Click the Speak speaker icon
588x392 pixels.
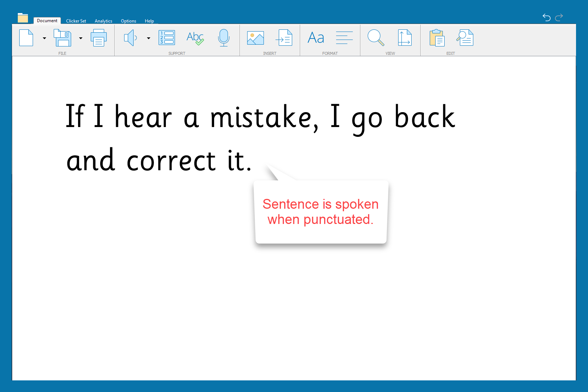point(130,38)
